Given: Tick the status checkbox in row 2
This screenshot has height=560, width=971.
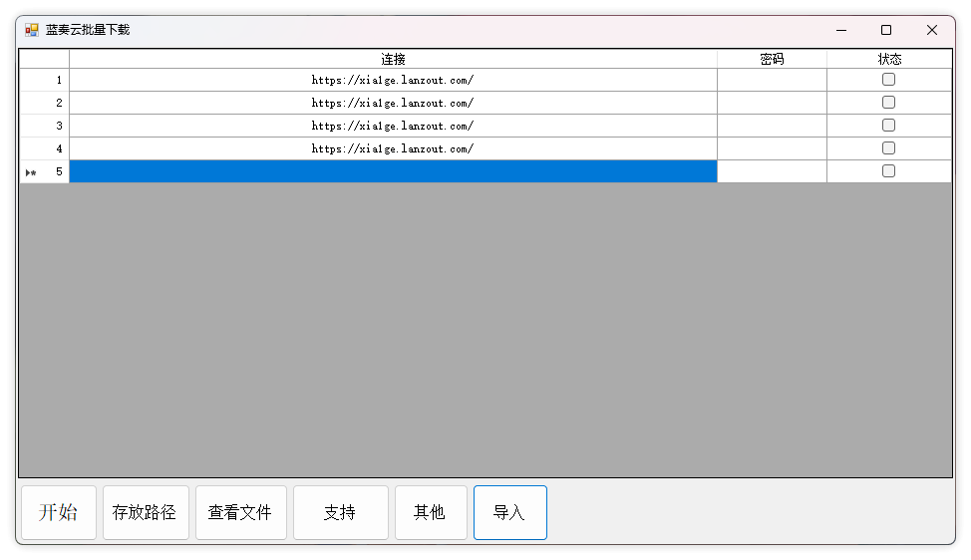Looking at the screenshot, I should coord(888,102).
